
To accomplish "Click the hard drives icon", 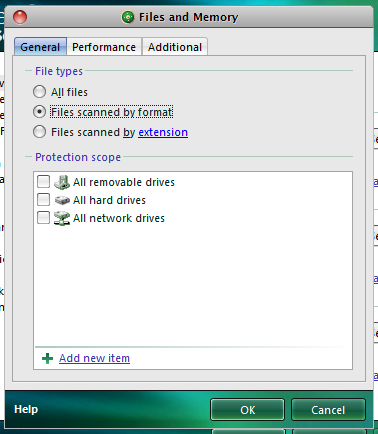I will [x=62, y=200].
